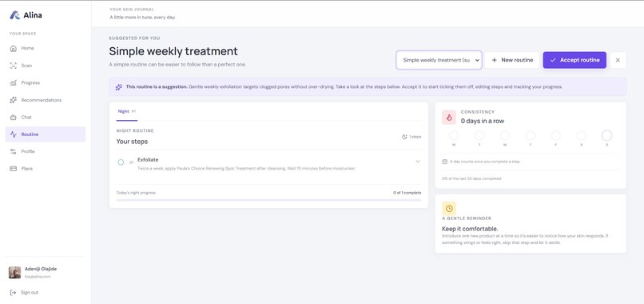Click the sparkle icon in the suggestion banner
The image size is (644, 304).
pos(119,86)
